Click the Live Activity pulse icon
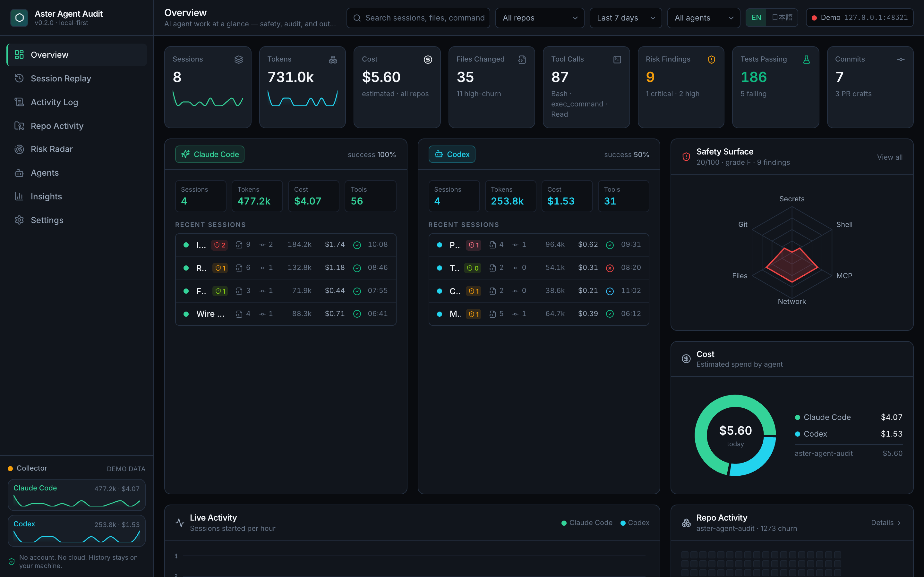 [x=180, y=523]
